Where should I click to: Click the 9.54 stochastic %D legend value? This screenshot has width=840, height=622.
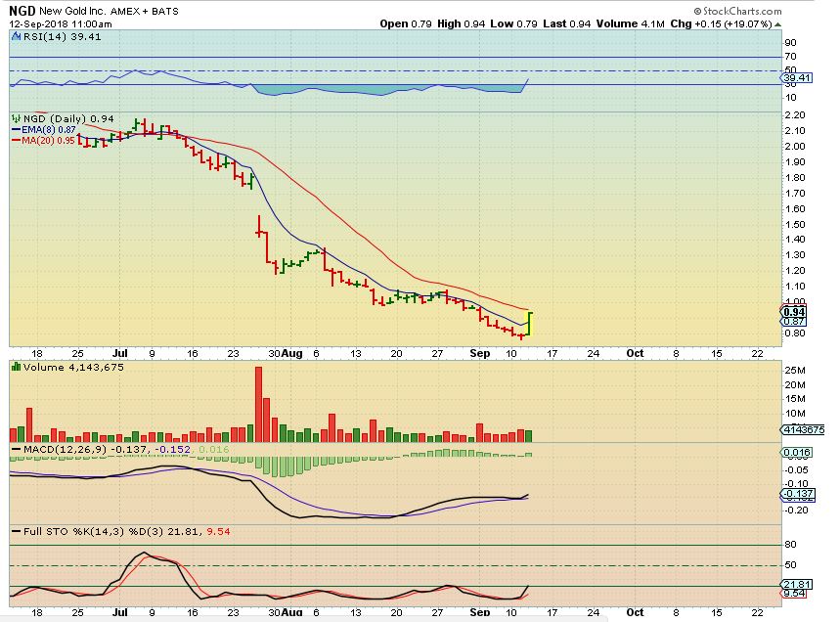219,531
